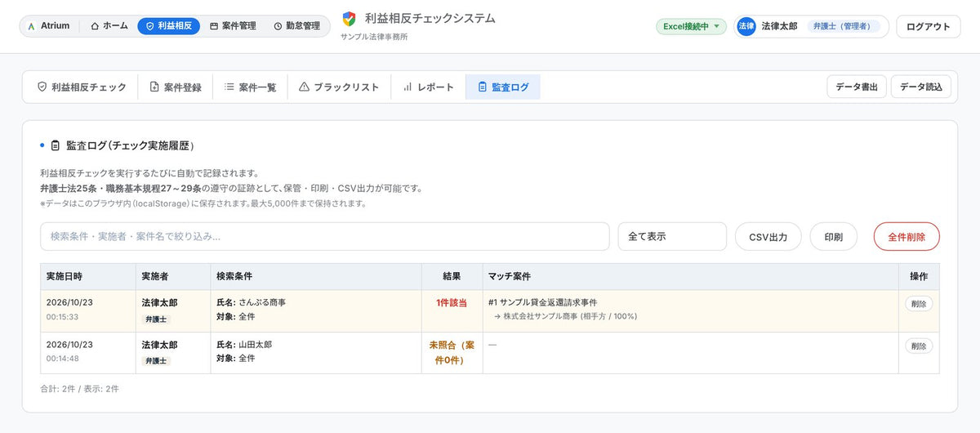Open 勤怠管理 in top navigation

297,26
